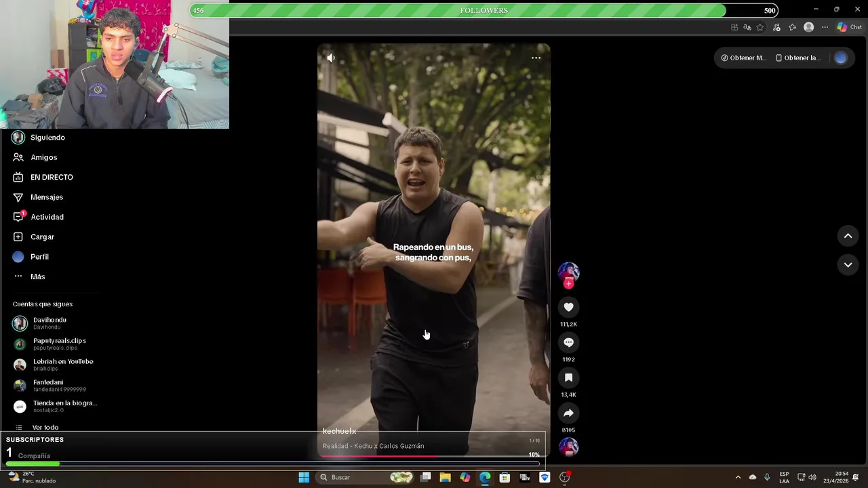The image size is (868, 488).
Task: Open the video three-dots options menu
Action: coord(536,58)
